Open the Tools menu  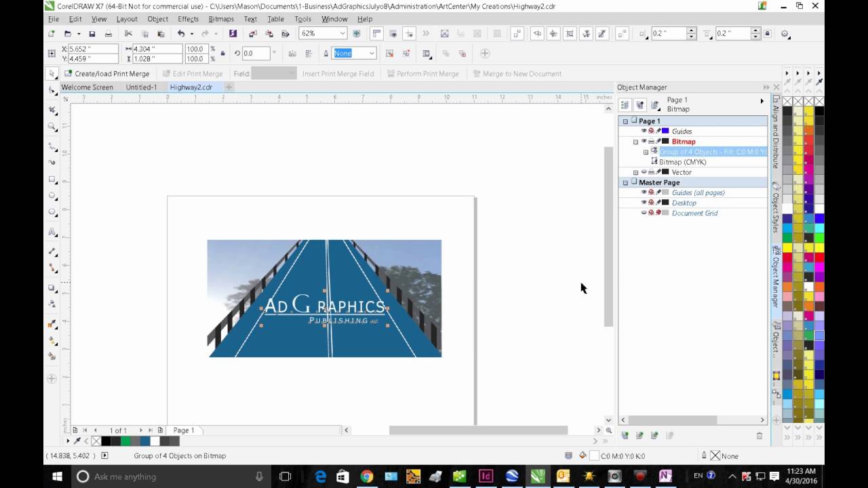[303, 19]
